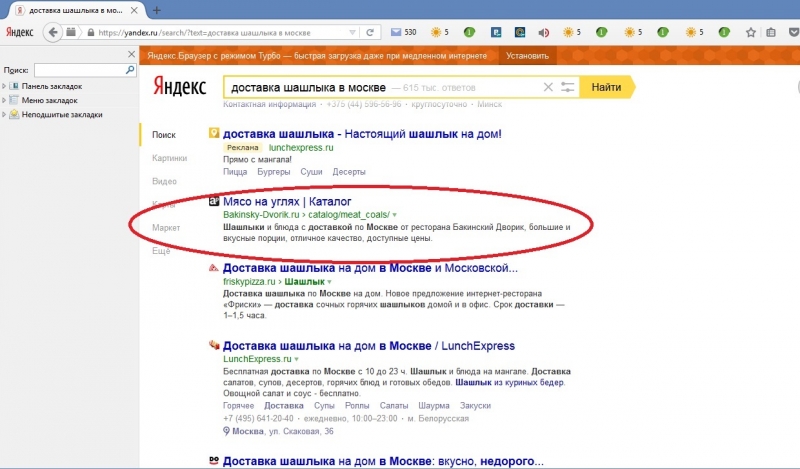The width and height of the screenshot is (800, 469).
Task: Show bookmarks list icon beside the star
Action: (771, 33)
